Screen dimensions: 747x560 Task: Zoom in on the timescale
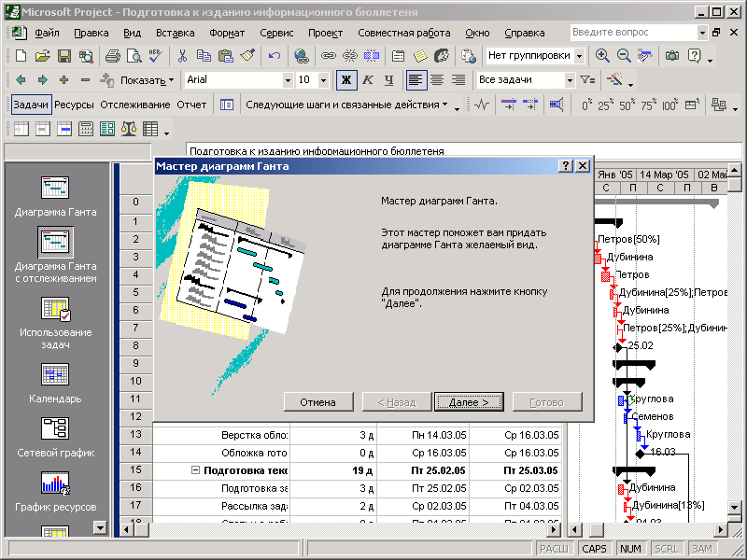coord(602,56)
